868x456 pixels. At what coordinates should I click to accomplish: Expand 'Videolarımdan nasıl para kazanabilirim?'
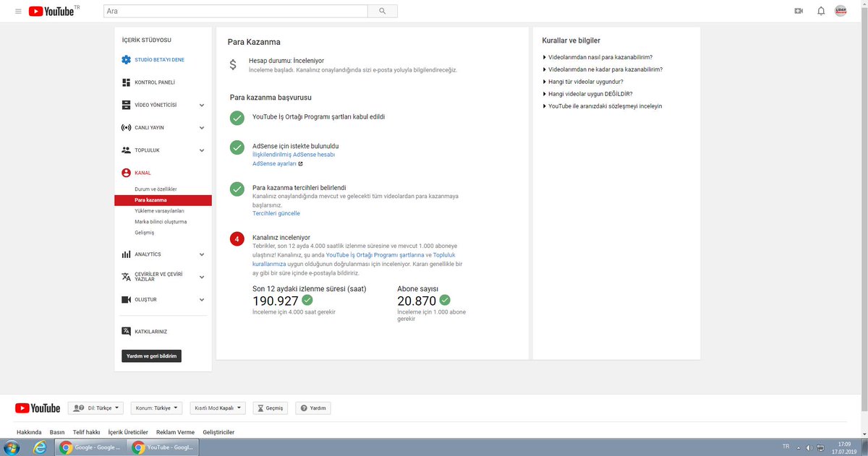click(597, 57)
